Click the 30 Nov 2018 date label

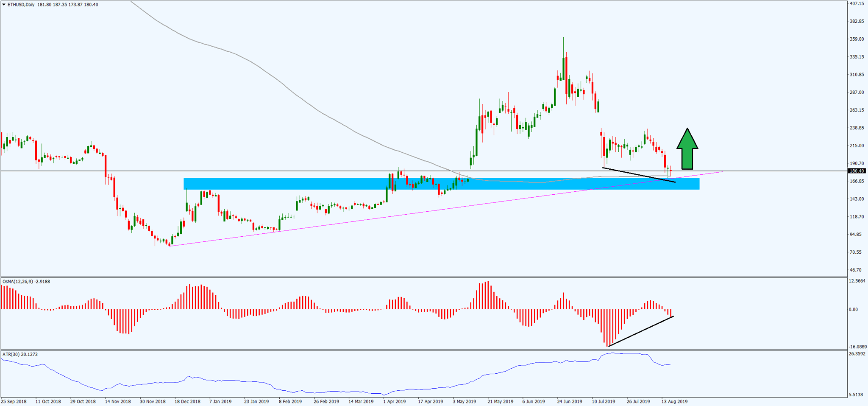click(x=153, y=401)
